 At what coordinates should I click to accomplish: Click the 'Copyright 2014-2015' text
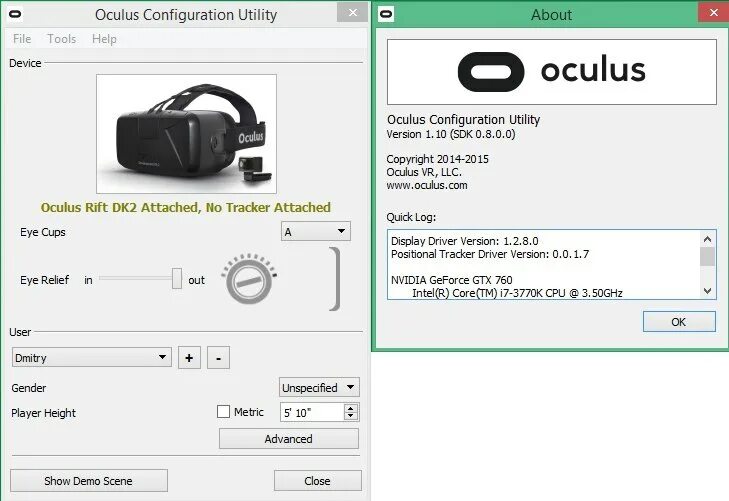(x=437, y=159)
